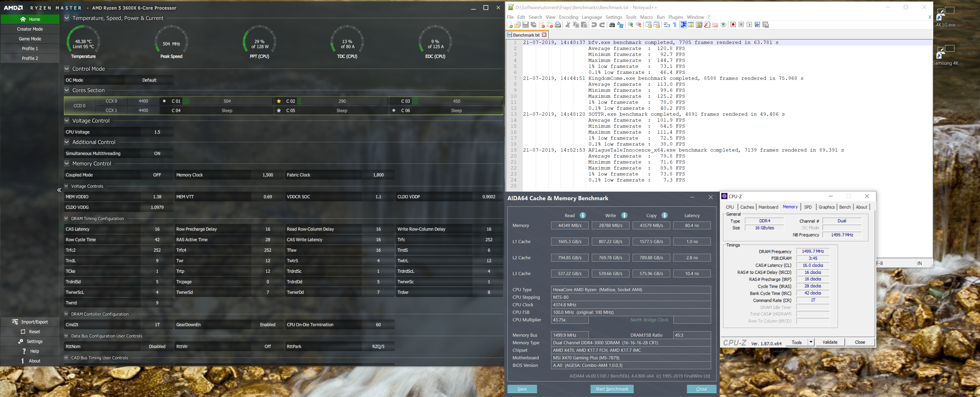Click the Import/Export icon in Ryzen Master sidebar

(x=15, y=322)
